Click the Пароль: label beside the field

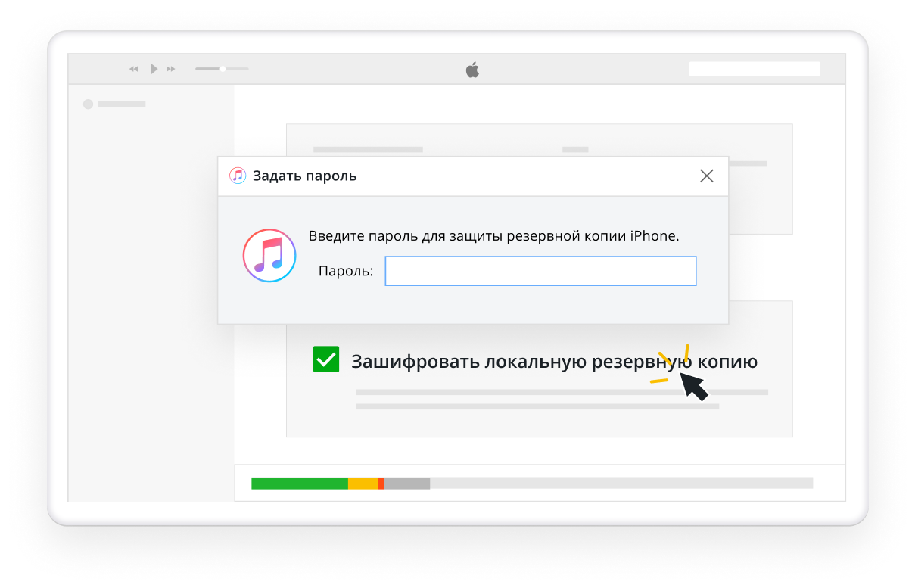(346, 272)
